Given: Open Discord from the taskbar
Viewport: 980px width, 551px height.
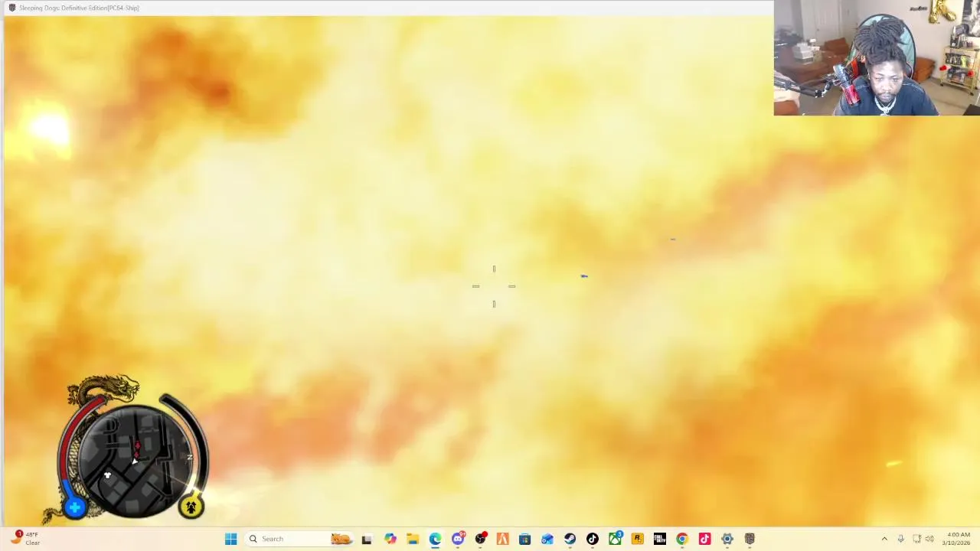Looking at the screenshot, I should (458, 539).
